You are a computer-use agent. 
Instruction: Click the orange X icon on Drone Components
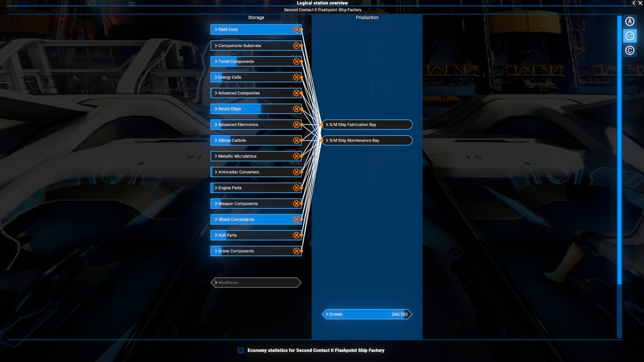point(296,251)
